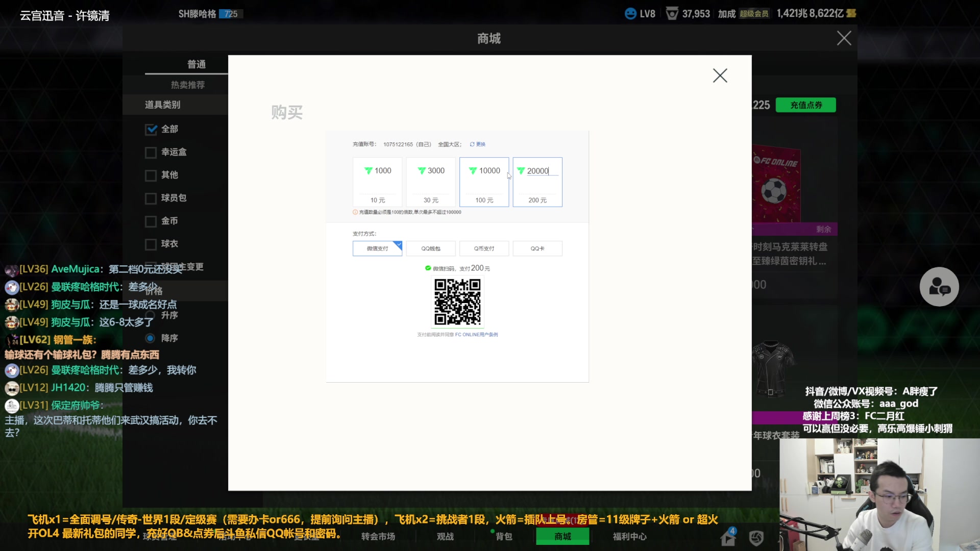Check the 幸运盒 filter checkbox

pyautogui.click(x=151, y=152)
